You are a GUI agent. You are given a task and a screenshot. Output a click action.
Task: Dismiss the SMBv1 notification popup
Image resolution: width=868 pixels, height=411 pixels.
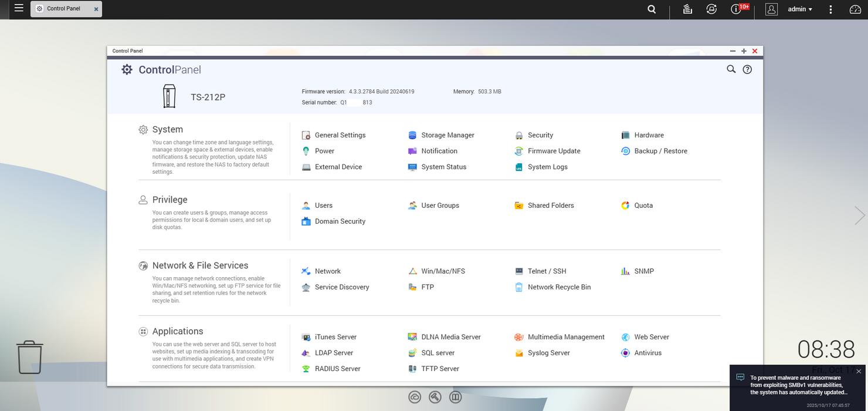coord(859,372)
